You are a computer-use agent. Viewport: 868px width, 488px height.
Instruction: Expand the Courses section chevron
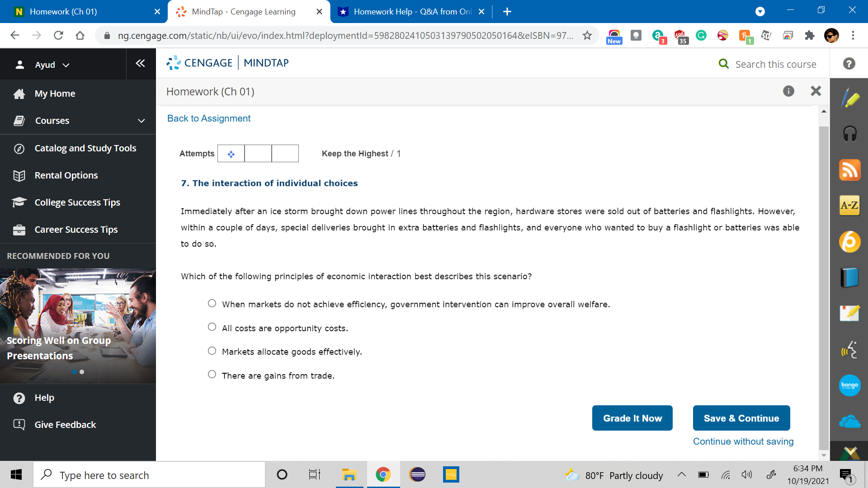(x=141, y=121)
